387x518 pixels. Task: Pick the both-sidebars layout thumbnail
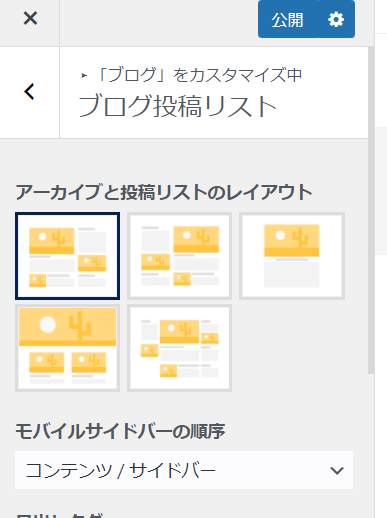coord(179,348)
